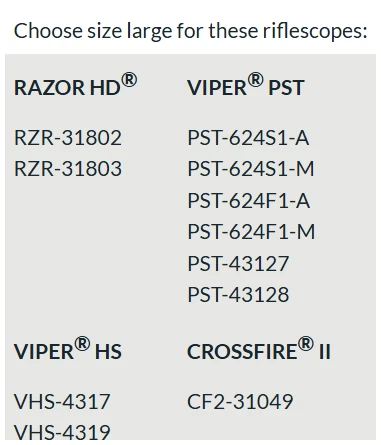The height and width of the screenshot is (445, 381).
Task: Click model number VHS-4317
Action: [62, 402]
